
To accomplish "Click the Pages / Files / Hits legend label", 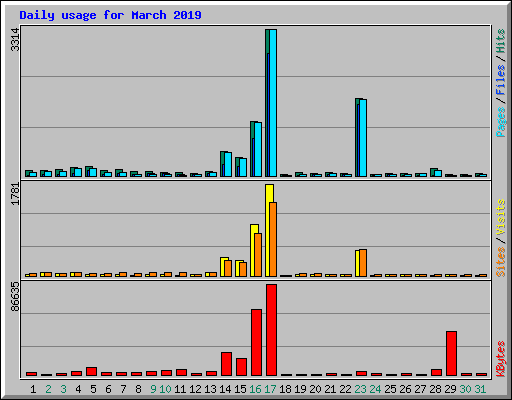I will 500,83.
